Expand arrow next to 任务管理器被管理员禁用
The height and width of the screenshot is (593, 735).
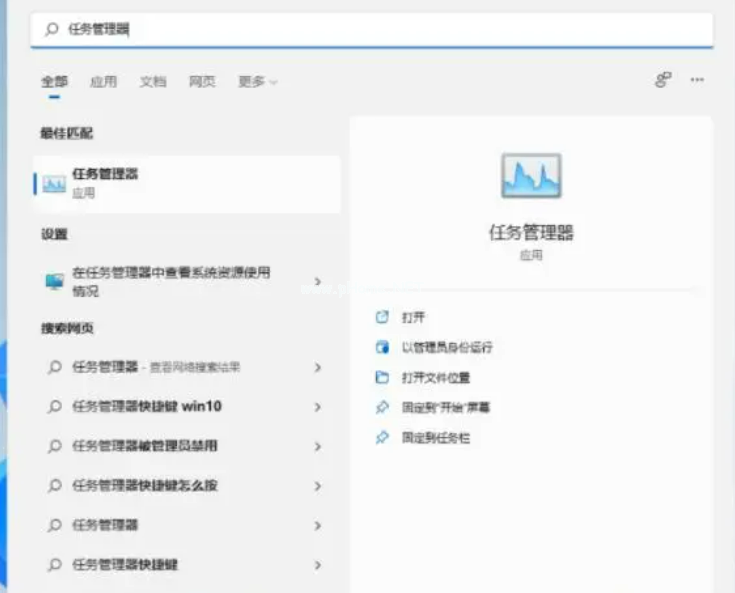[x=318, y=446]
